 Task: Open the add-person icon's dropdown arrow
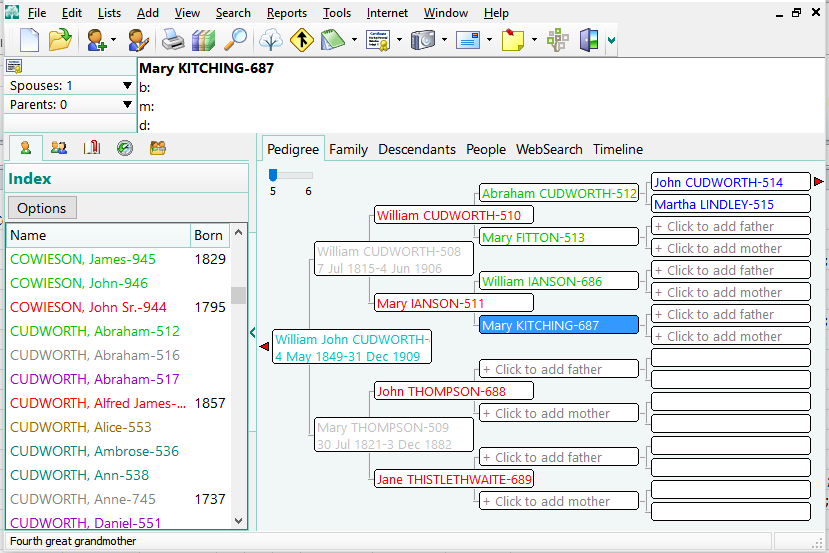(114, 40)
